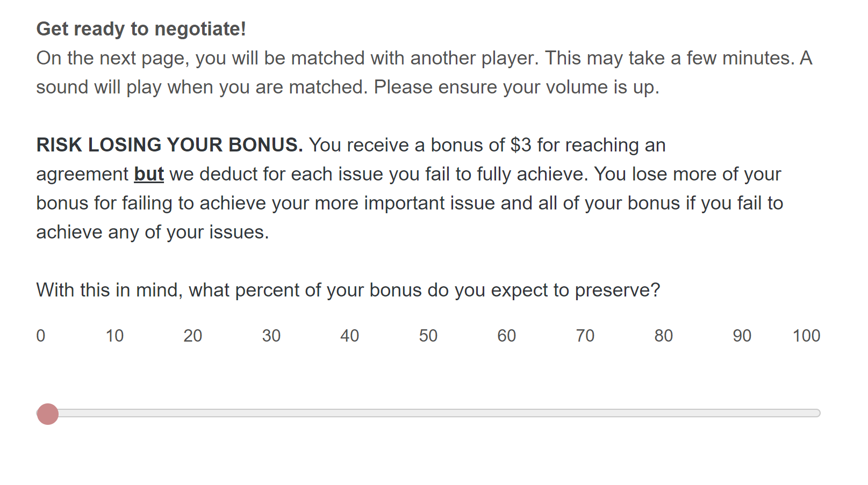
Task: Click the 10 label on the scale
Action: click(x=114, y=336)
